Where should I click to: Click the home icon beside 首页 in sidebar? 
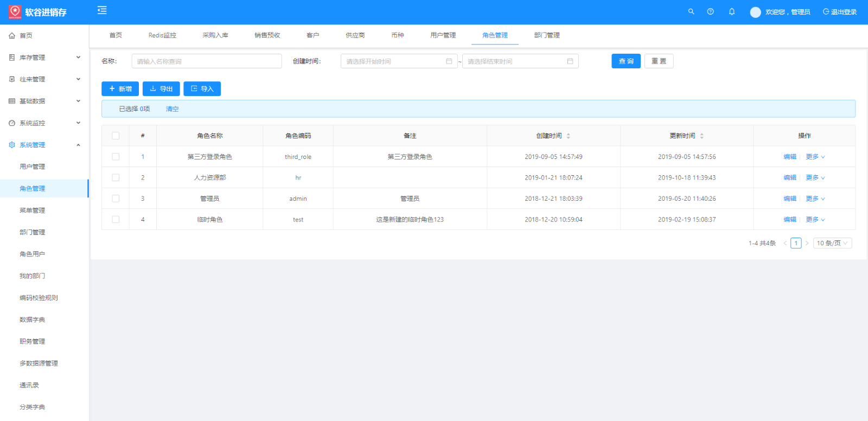coord(12,36)
